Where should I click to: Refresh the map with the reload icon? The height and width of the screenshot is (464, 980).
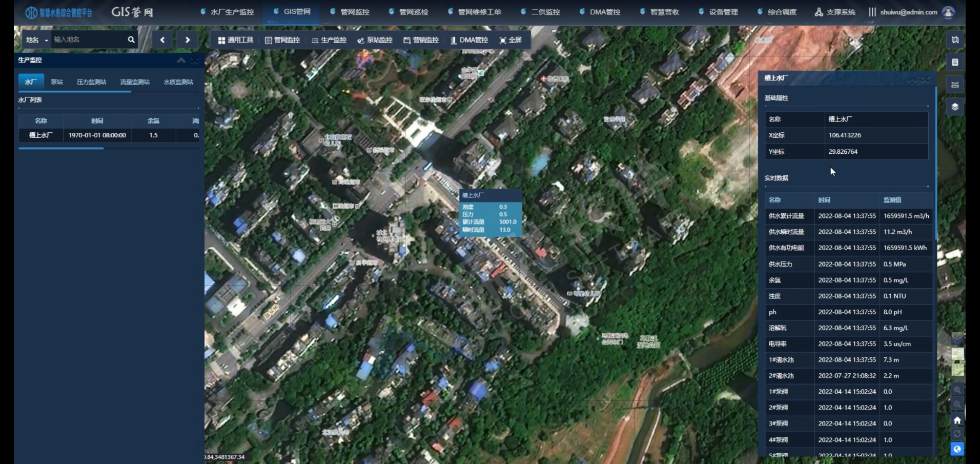(x=958, y=434)
